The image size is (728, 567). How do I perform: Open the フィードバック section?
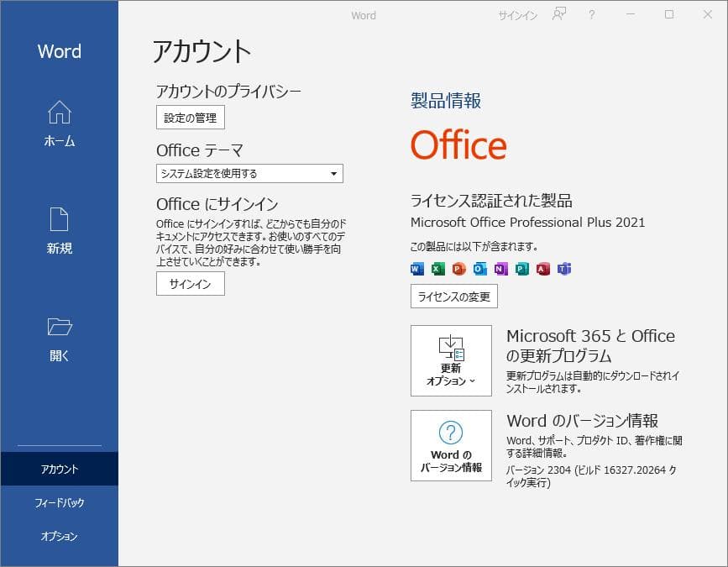[x=59, y=503]
